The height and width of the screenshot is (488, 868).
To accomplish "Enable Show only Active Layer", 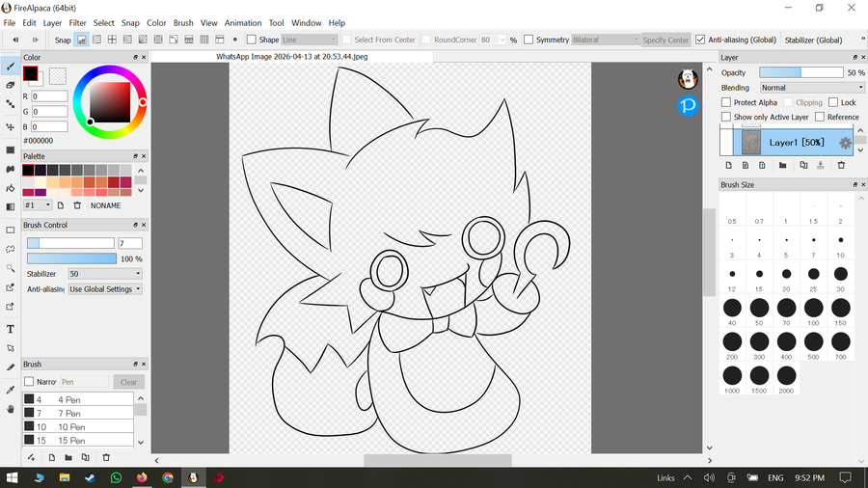I will click(x=725, y=117).
